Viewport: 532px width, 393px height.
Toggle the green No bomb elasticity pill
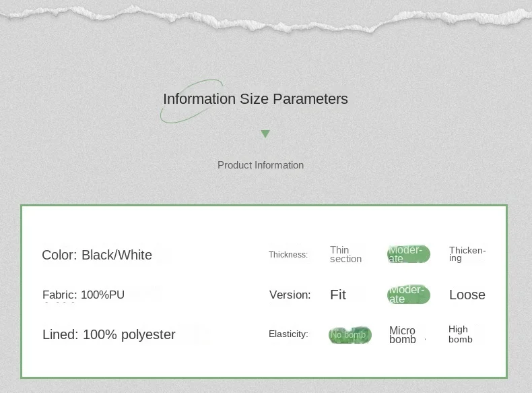pyautogui.click(x=350, y=335)
